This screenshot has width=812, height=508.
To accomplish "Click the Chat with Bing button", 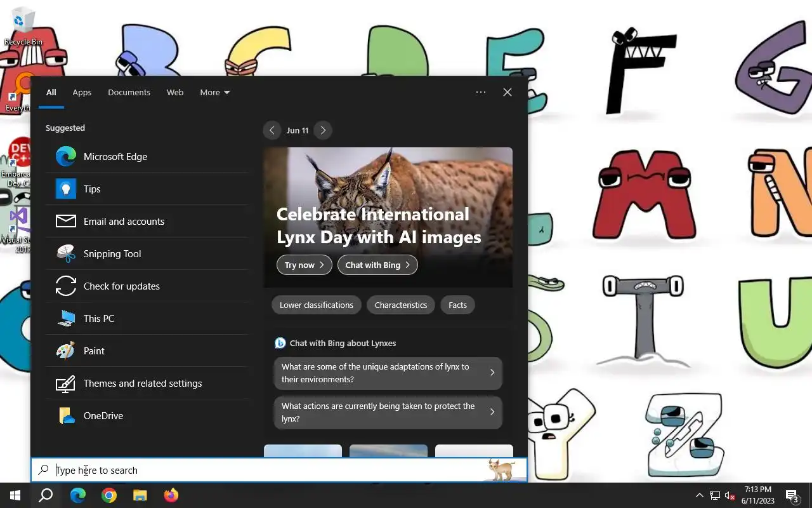I will point(377,265).
